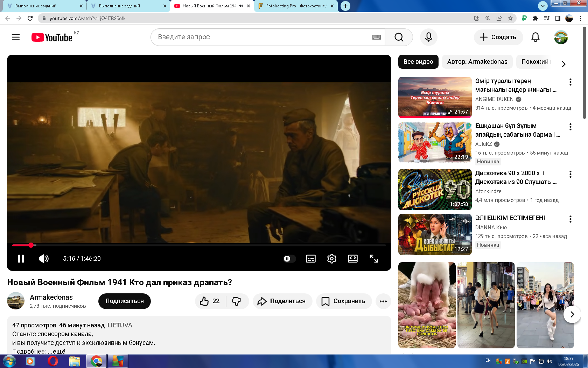The width and height of the screenshot is (588, 368).
Task: Go to YouTube home via the logo
Action: pos(52,37)
